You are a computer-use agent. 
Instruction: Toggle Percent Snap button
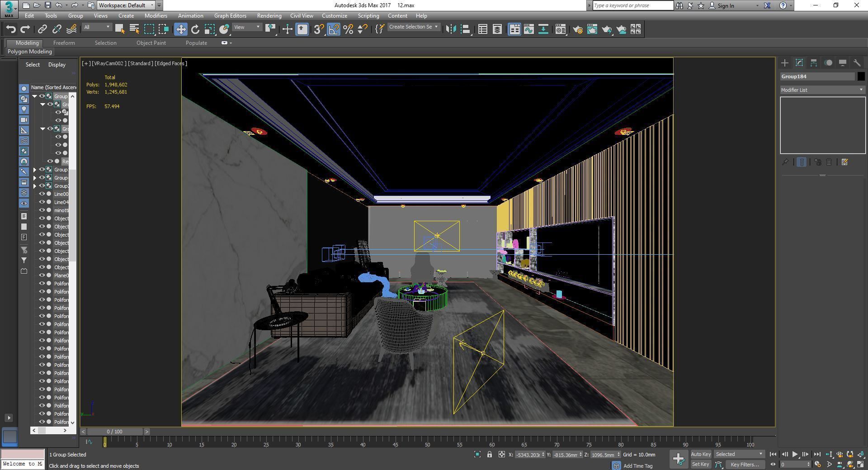point(348,29)
